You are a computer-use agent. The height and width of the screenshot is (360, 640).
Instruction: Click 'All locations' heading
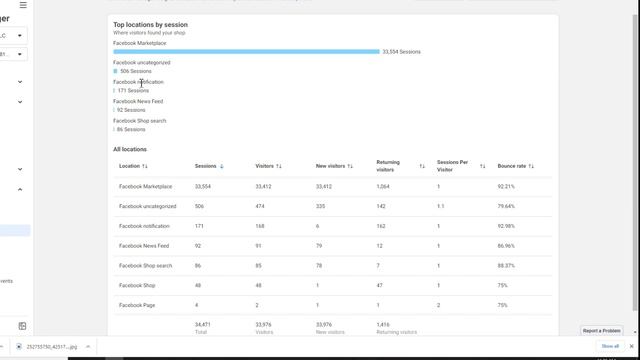click(x=130, y=149)
